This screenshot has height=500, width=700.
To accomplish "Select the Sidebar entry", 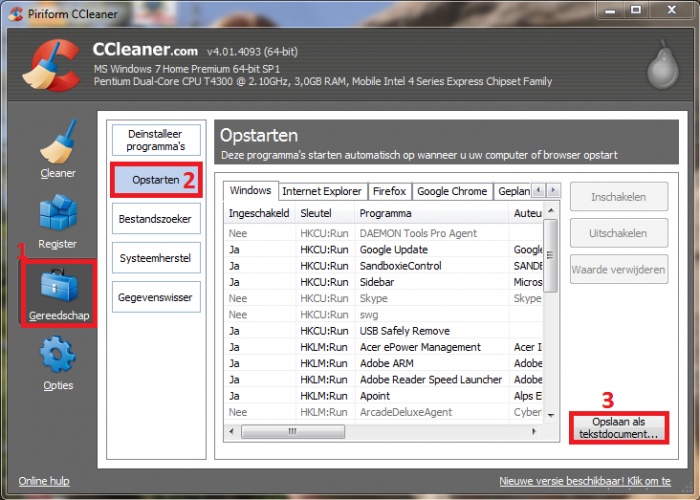I will point(384,282).
